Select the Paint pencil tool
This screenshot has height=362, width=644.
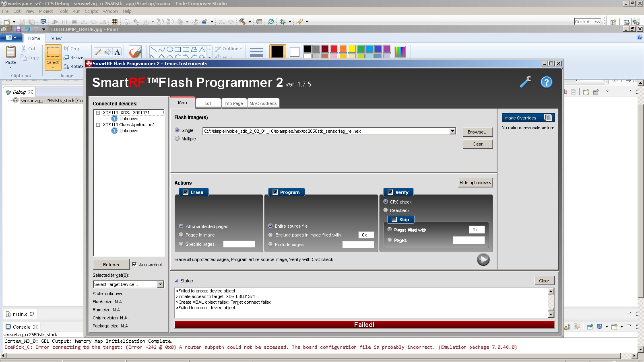click(x=98, y=52)
